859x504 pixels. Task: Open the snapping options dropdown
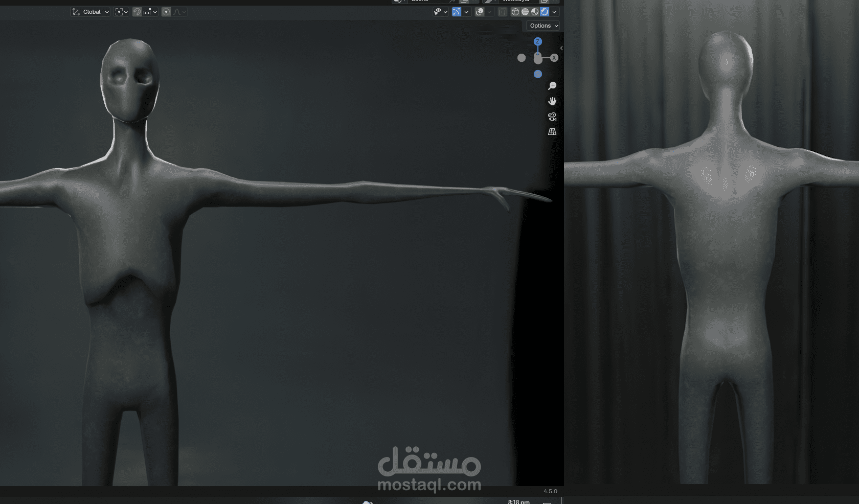[150, 12]
